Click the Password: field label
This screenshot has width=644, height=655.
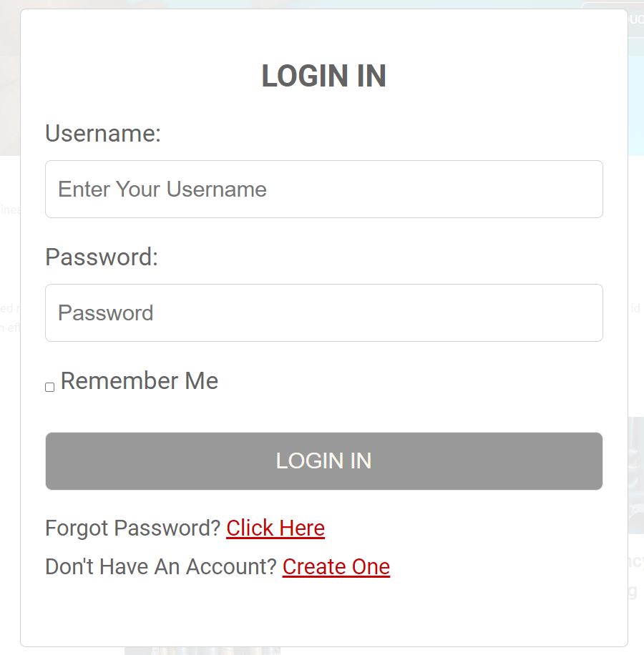[102, 257]
